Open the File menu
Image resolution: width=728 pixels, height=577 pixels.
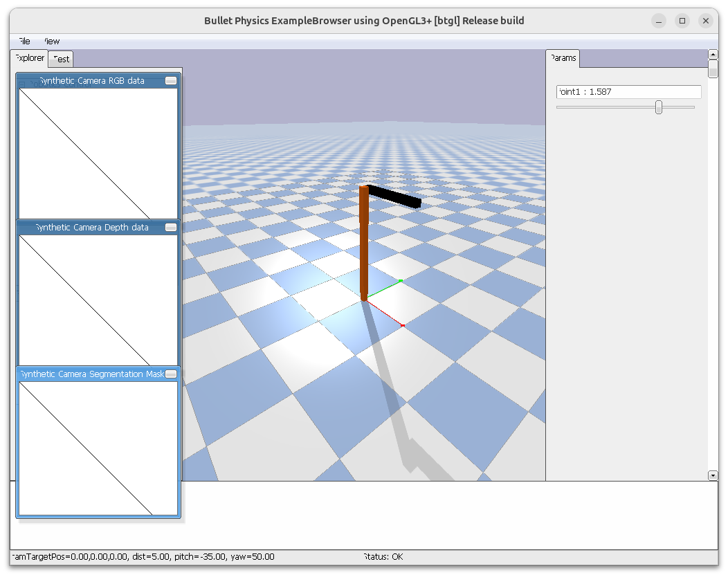pos(24,42)
